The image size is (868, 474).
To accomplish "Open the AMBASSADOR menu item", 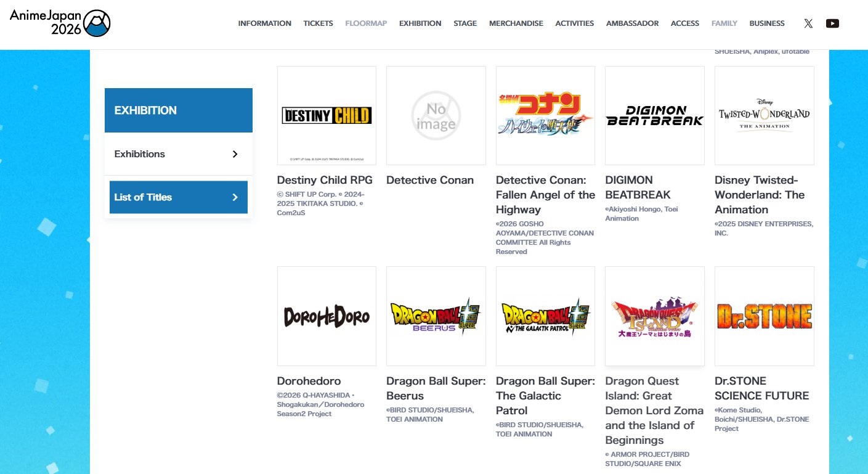I will (632, 23).
